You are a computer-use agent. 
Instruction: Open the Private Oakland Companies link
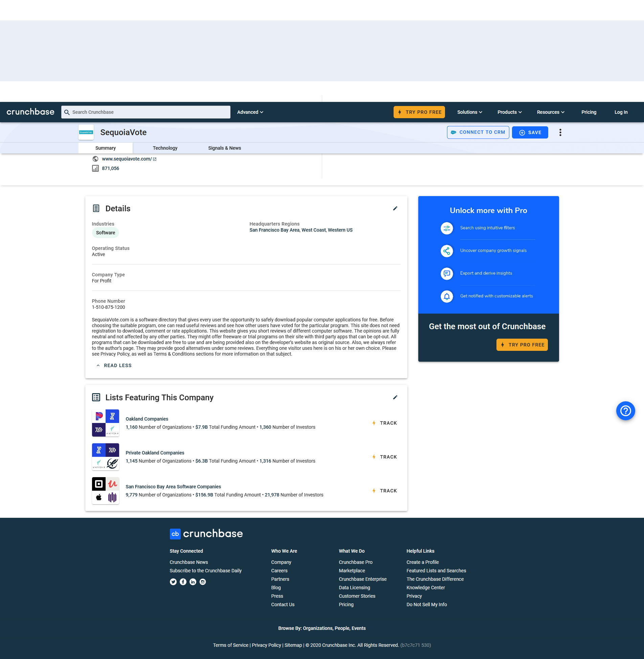155,453
